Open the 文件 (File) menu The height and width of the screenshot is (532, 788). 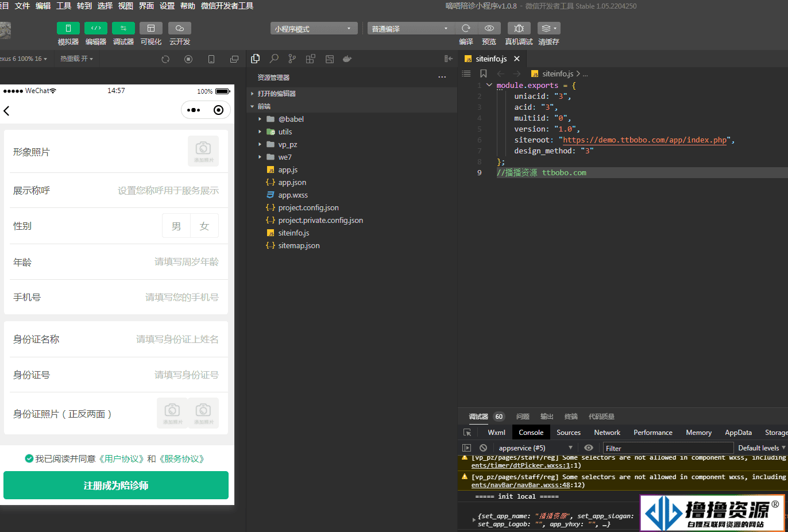tap(22, 6)
